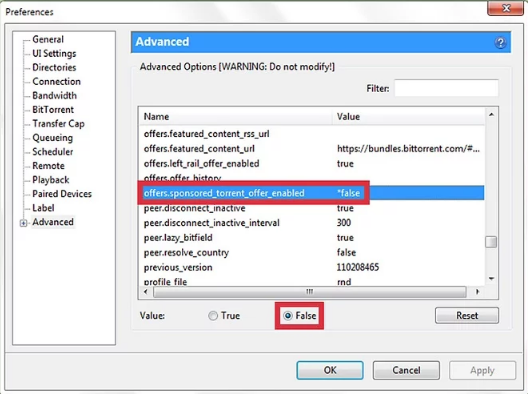
Task: Open the Remote settings page
Action: coord(48,166)
